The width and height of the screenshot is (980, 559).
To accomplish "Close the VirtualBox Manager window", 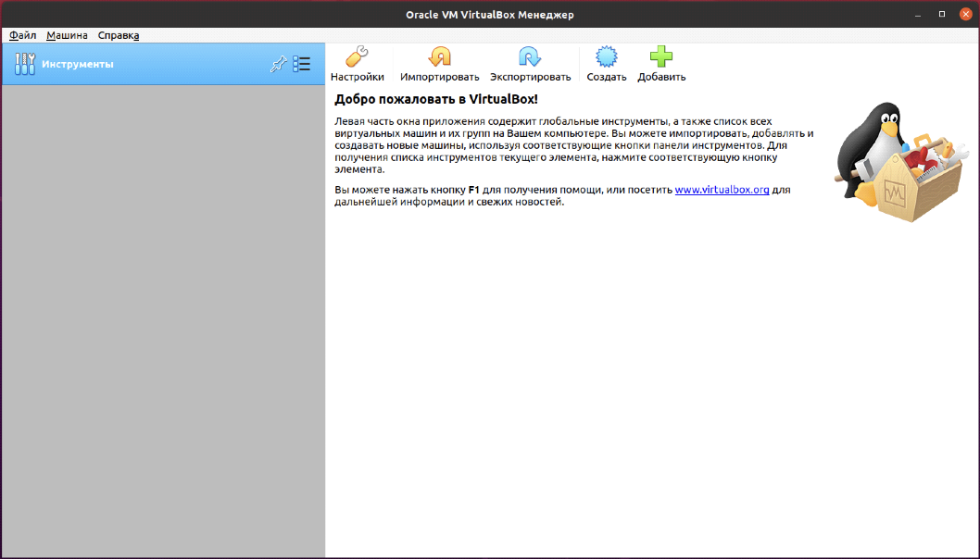I will point(965,15).
